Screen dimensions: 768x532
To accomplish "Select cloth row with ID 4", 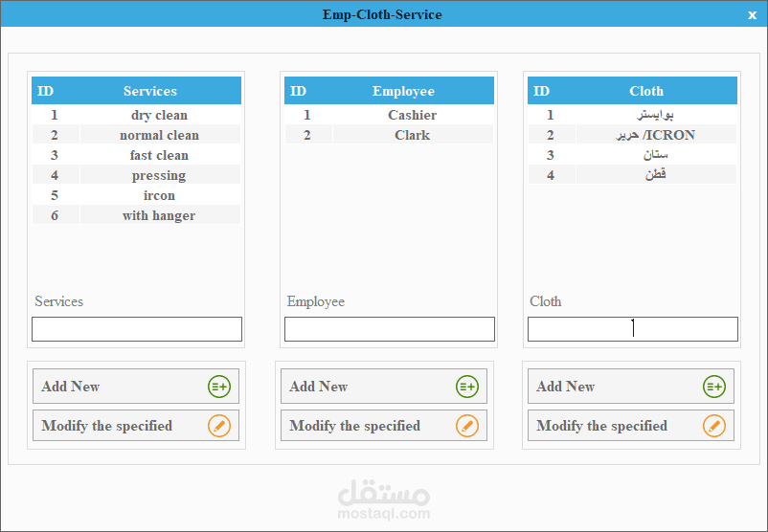I will pyautogui.click(x=632, y=175).
